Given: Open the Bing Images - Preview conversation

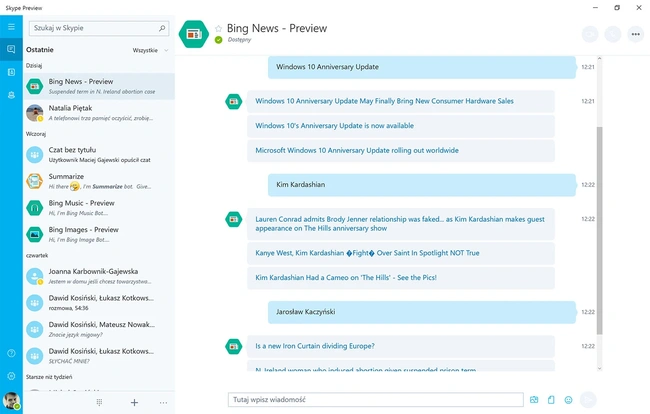Looking at the screenshot, I should (x=99, y=234).
